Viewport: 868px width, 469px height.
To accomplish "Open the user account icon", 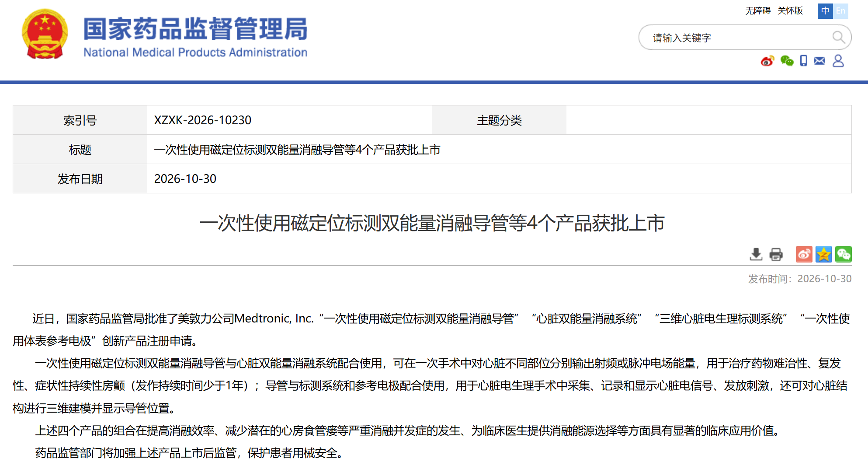I will tap(838, 61).
